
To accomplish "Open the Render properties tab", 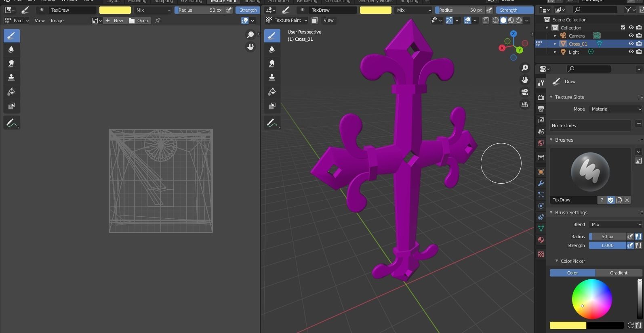I will (541, 97).
